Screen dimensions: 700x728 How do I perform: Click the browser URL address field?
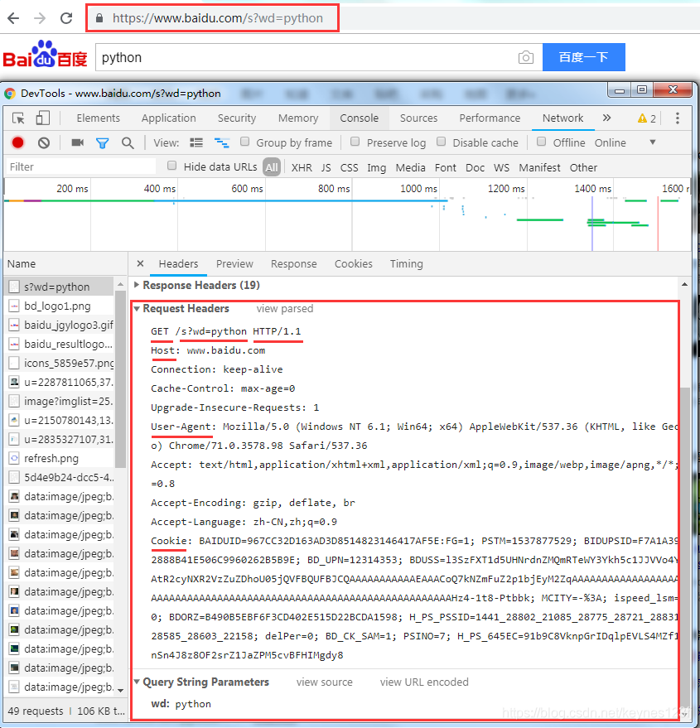click(x=218, y=18)
